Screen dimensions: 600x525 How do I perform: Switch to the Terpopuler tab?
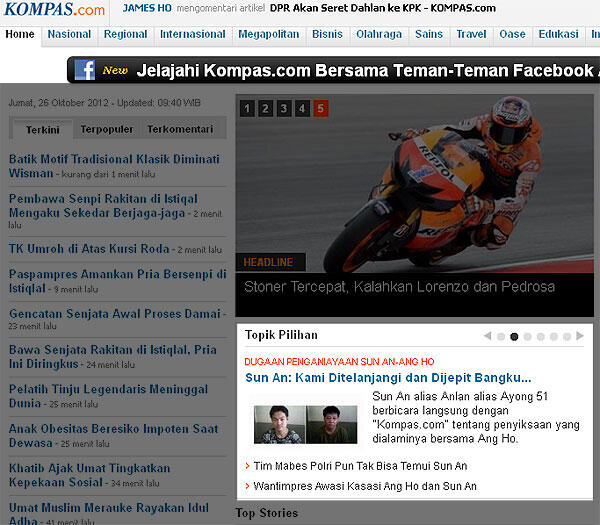(107, 129)
